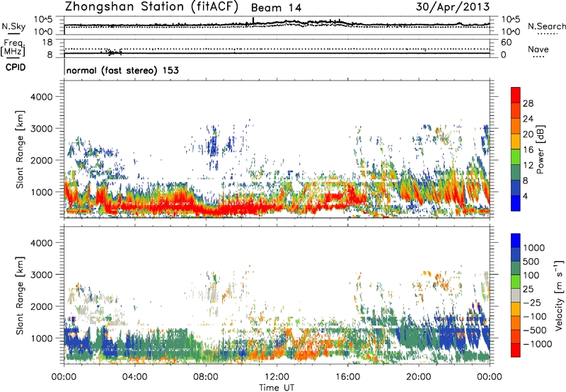Click the "18" frequency tick value
Screen dimensions: 566x392
(47, 42)
